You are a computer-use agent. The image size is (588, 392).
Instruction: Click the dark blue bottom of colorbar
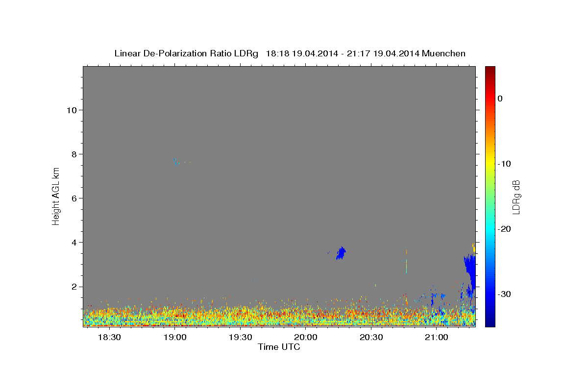point(490,321)
